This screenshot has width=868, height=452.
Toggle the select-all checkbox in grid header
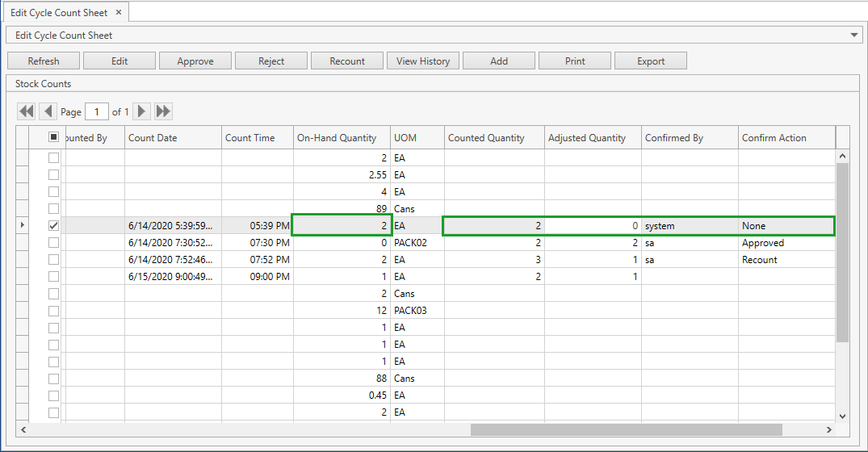(54, 138)
